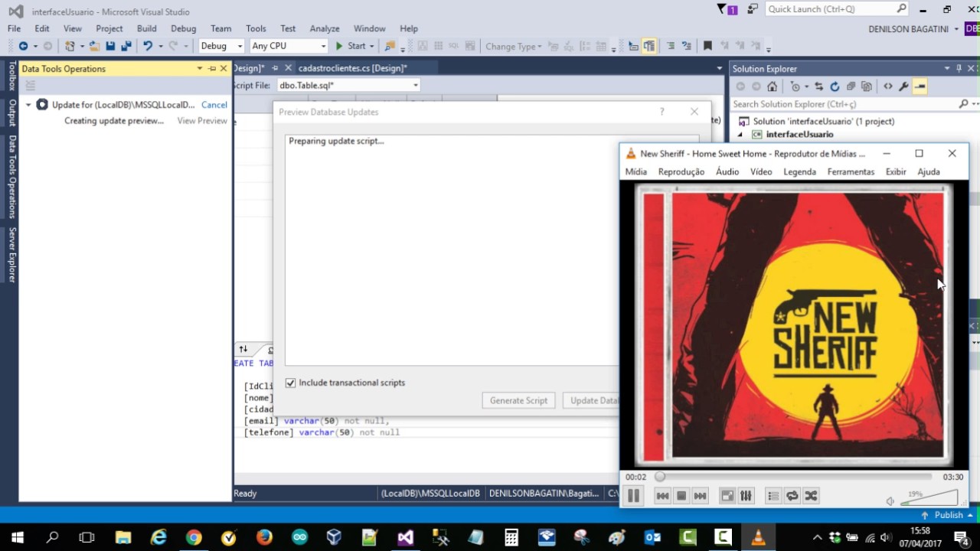Mute VLC using the speaker icon
Image resolution: width=980 pixels, height=551 pixels.
(890, 501)
